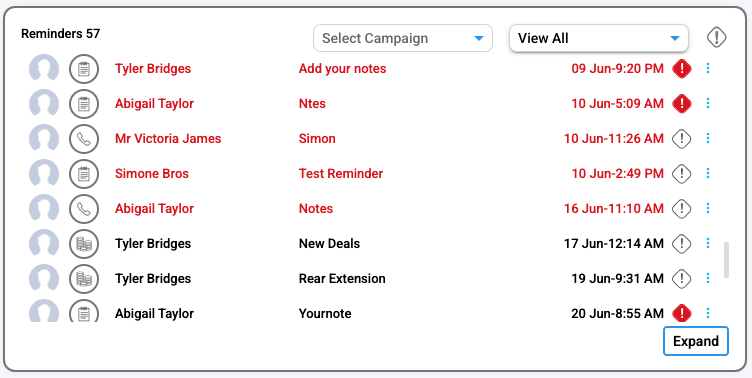The image size is (752, 378).
Task: Click the 'Rear Extension' reminder title
Action: pyautogui.click(x=342, y=279)
